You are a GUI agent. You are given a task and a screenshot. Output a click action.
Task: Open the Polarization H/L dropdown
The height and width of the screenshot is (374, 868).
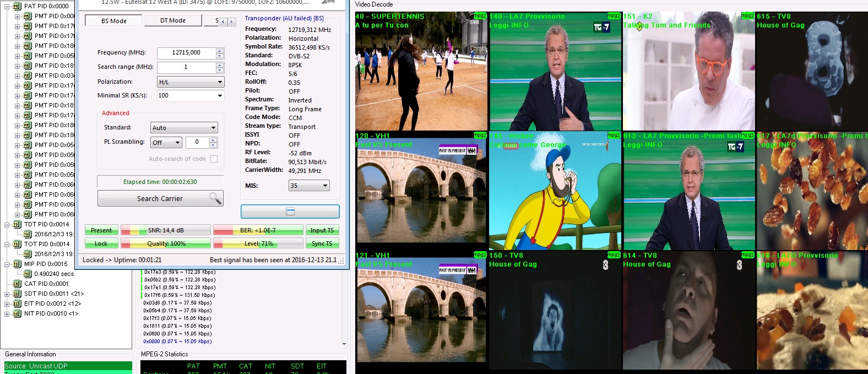pos(191,82)
